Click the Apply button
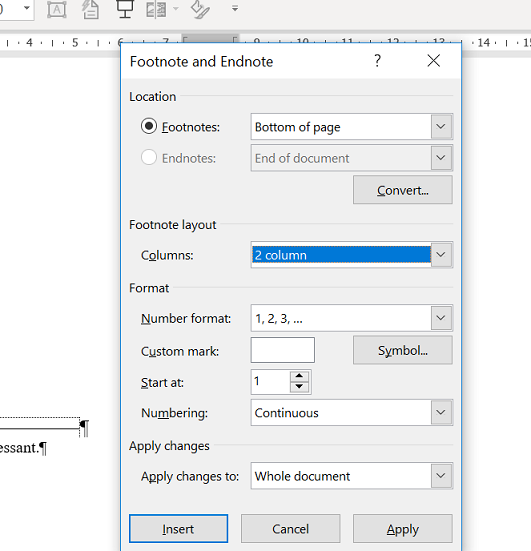 point(403,529)
